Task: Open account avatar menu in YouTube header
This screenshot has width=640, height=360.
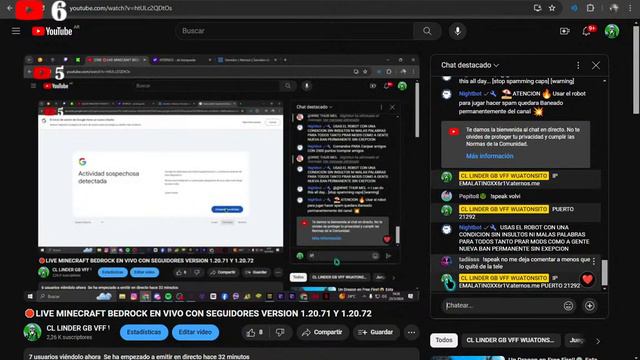Action: [612, 31]
